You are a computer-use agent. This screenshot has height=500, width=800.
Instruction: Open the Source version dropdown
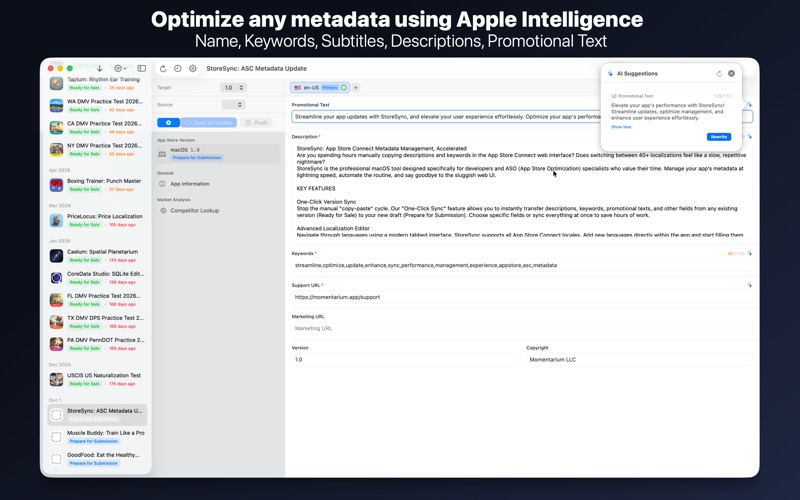pos(234,105)
